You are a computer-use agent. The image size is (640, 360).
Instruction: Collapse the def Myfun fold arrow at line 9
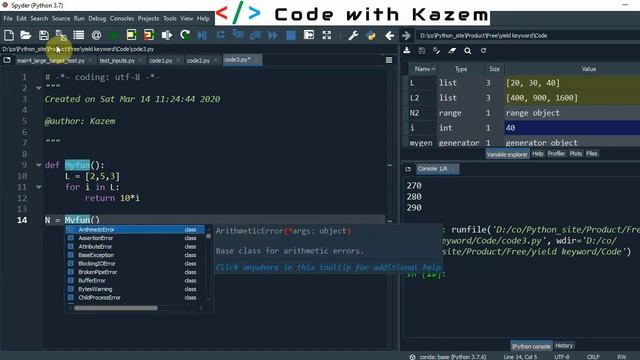click(x=39, y=165)
